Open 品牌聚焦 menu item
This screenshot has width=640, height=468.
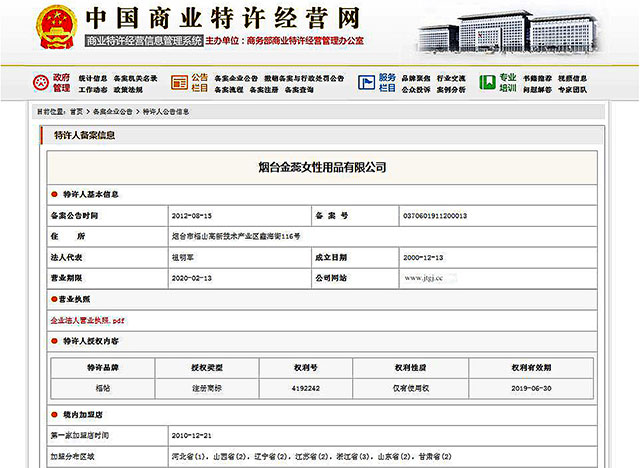[x=416, y=78]
